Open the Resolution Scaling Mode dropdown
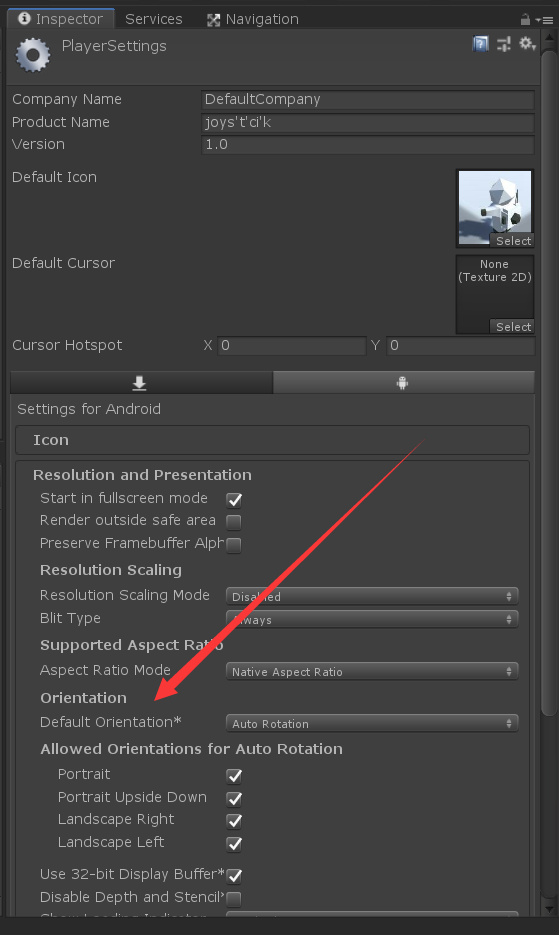The height and width of the screenshot is (935, 559). coord(372,596)
